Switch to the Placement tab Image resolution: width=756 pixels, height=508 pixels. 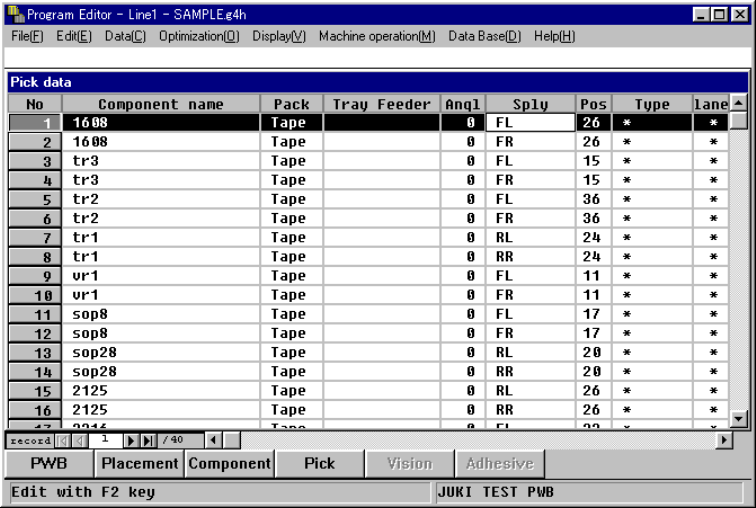[x=140, y=464]
